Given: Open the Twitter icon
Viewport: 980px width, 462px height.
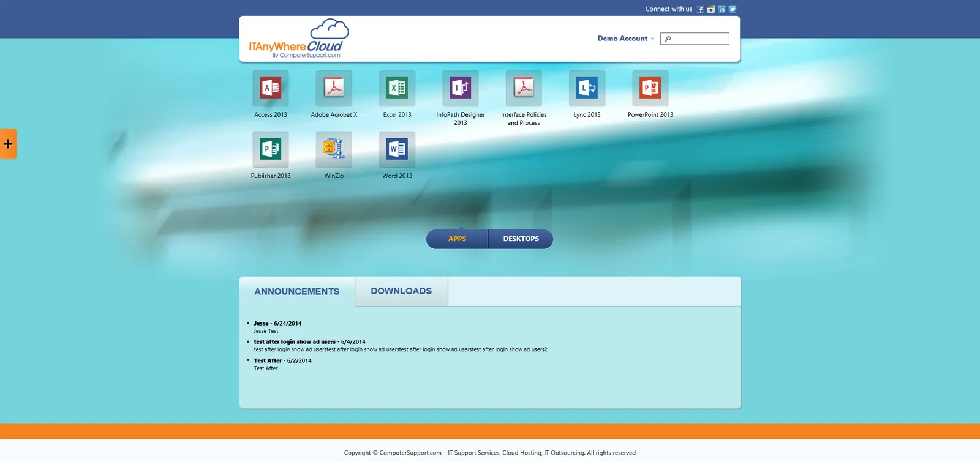Looking at the screenshot, I should [733, 9].
